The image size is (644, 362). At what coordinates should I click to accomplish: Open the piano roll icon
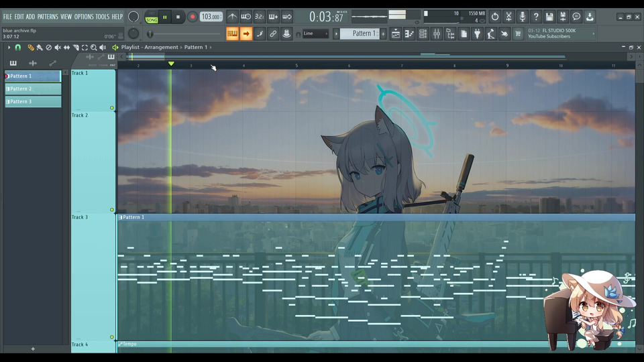pyautogui.click(x=409, y=34)
